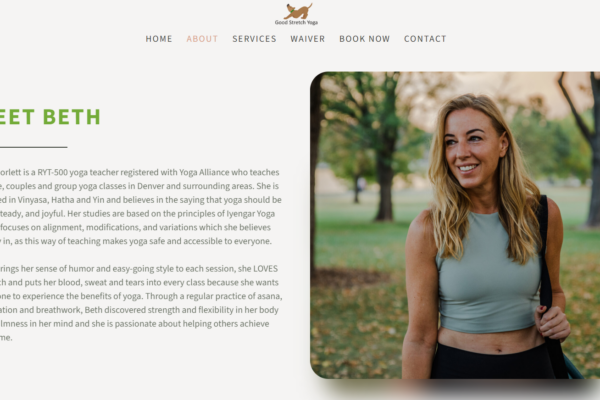
Task: Click BOOK NOW in the navigation
Action: (x=364, y=39)
